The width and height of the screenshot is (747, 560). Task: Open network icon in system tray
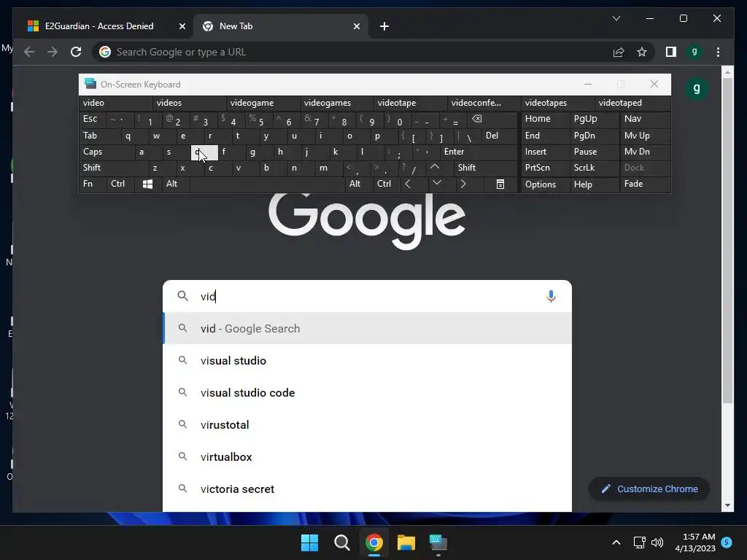click(x=639, y=542)
